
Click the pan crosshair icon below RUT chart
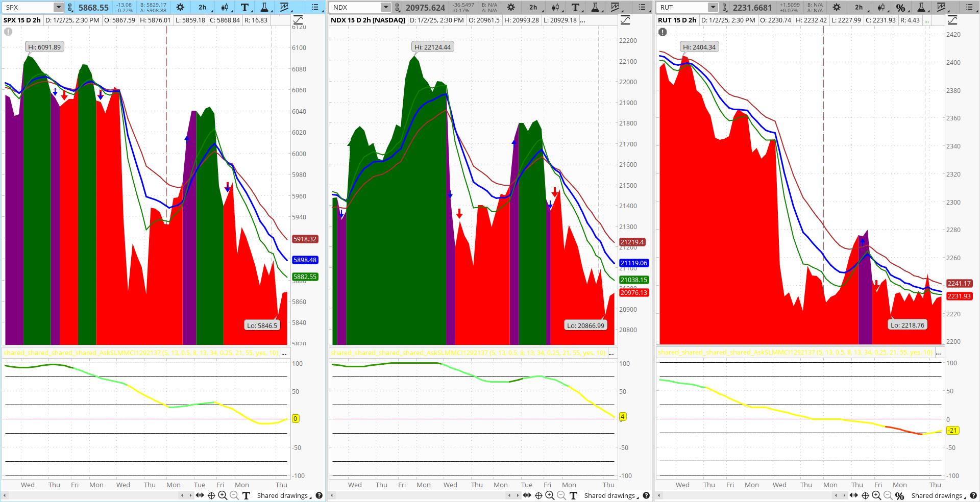click(x=865, y=495)
